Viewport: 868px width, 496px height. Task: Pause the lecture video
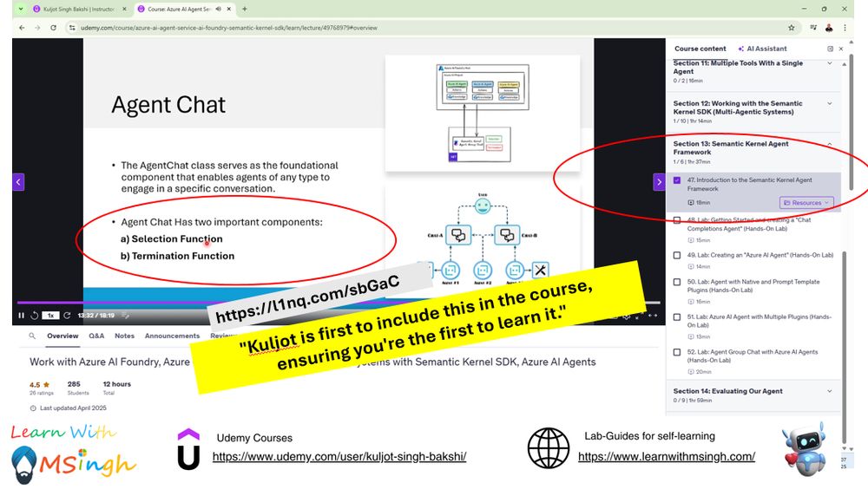[21, 315]
